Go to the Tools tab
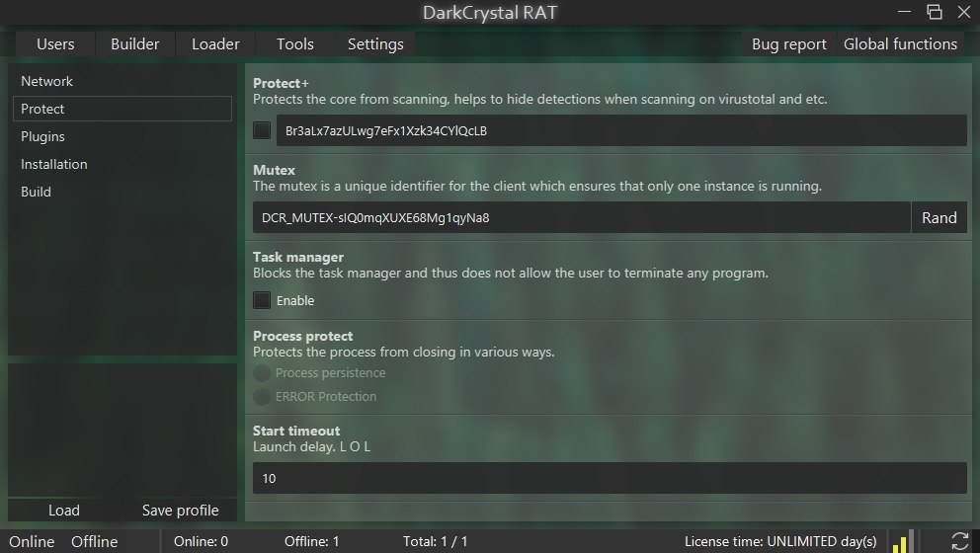 pyautogui.click(x=295, y=44)
